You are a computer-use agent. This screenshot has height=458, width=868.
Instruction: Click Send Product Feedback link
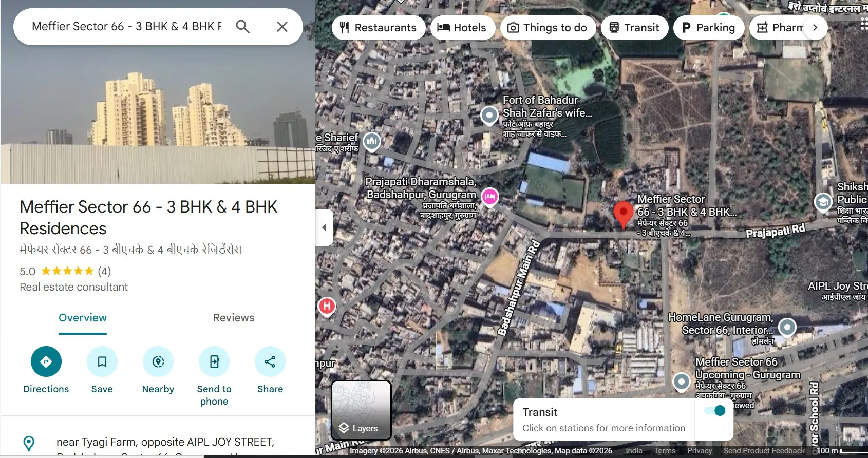click(x=764, y=451)
